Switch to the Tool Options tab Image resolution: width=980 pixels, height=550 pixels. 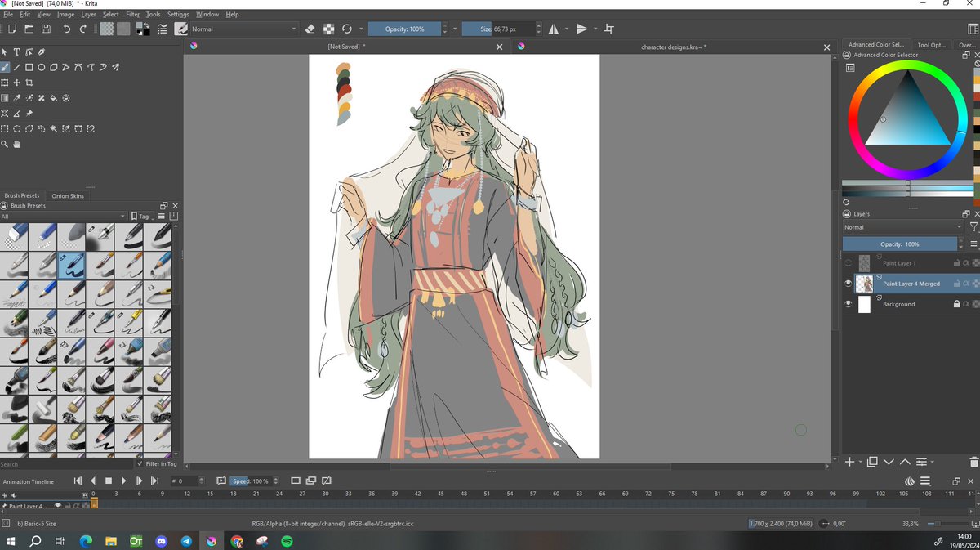(931, 45)
